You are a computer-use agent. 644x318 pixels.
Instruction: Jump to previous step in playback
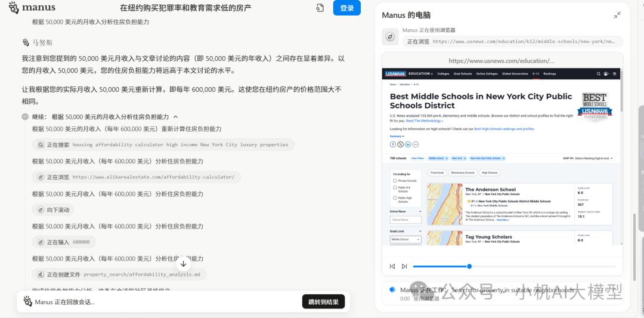(392, 266)
